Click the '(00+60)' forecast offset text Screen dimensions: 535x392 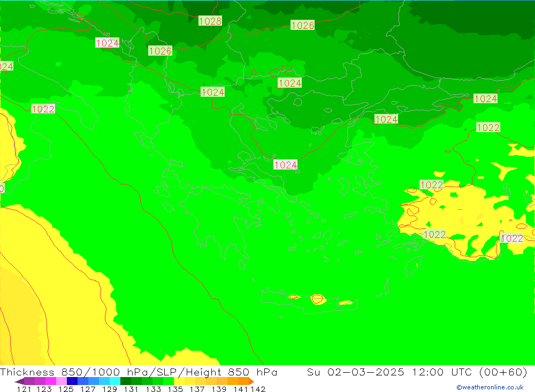503,372
